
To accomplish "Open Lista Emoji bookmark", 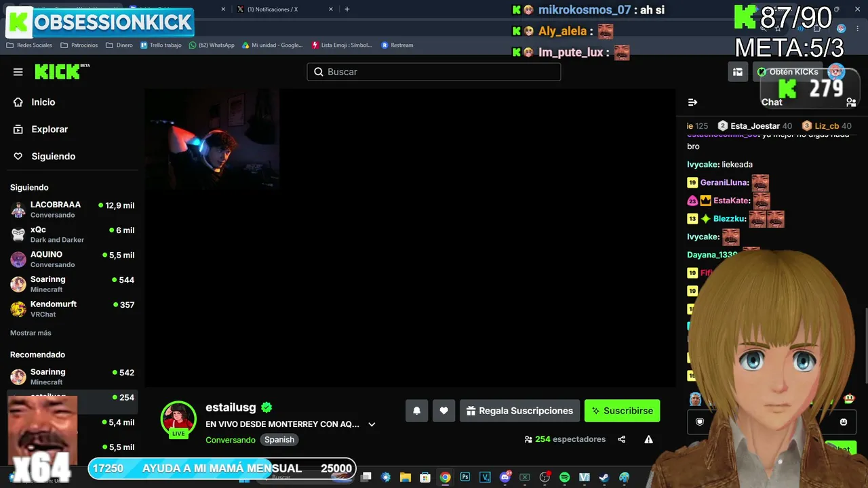I will tap(342, 45).
